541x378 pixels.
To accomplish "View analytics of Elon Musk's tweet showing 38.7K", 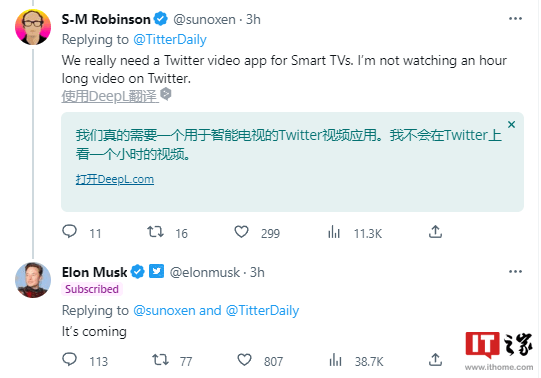I will tap(335, 360).
